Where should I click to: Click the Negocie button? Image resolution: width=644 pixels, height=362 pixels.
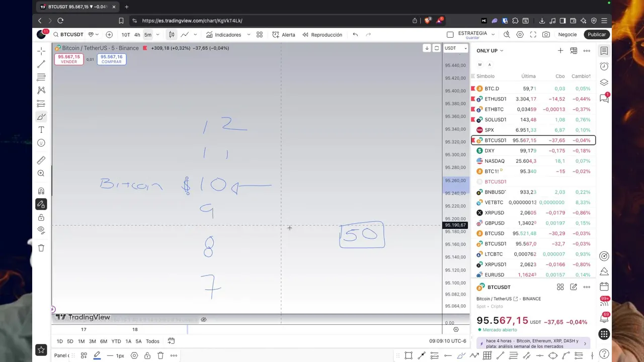[568, 35]
